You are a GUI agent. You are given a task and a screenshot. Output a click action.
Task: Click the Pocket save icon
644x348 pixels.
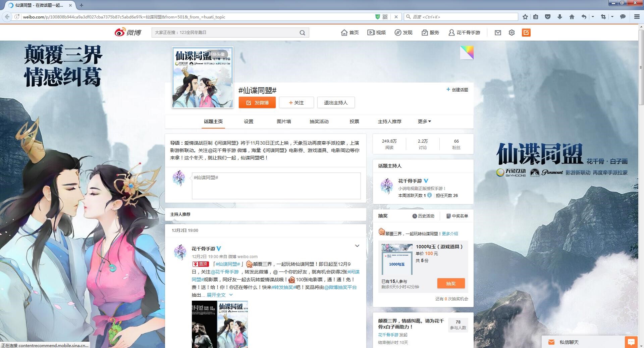548,17
